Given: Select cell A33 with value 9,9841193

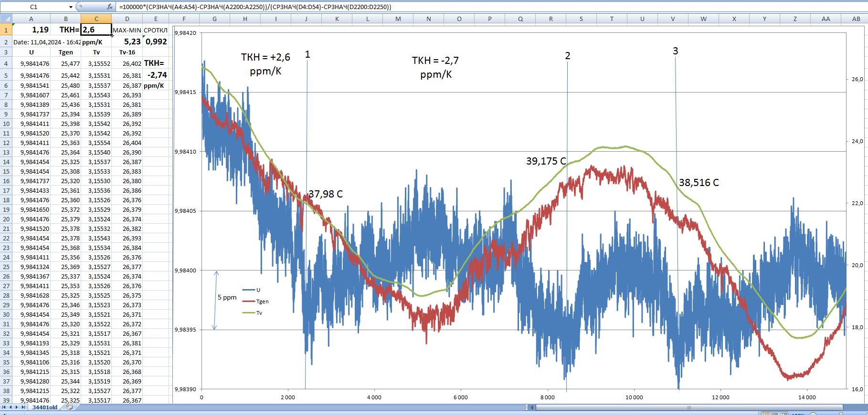Looking at the screenshot, I should tap(31, 343).
